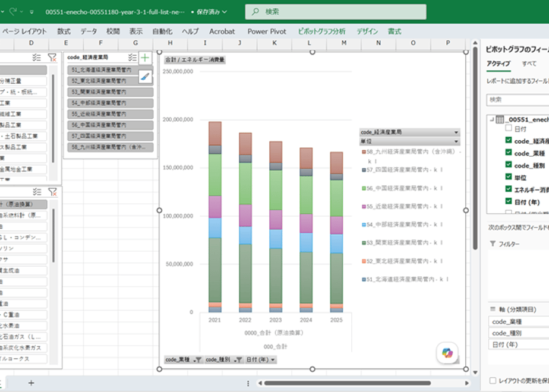Open the 自動化 ribbon tab

(162, 31)
